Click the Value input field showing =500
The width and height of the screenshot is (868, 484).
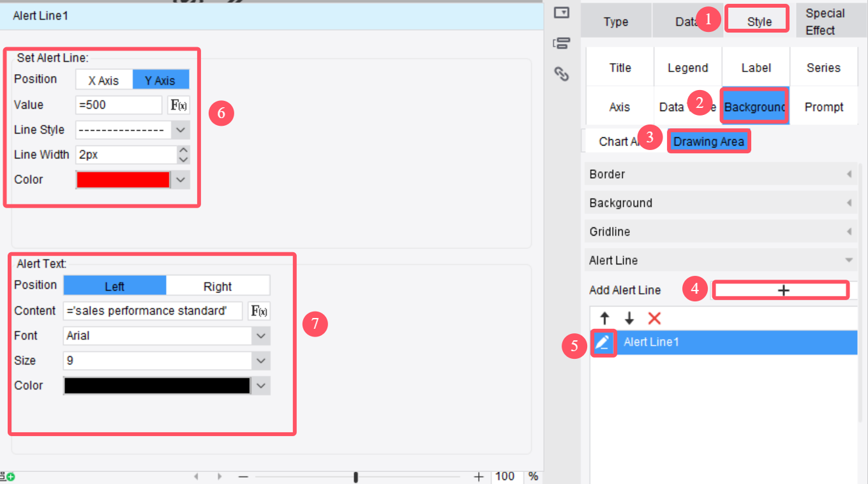point(119,105)
